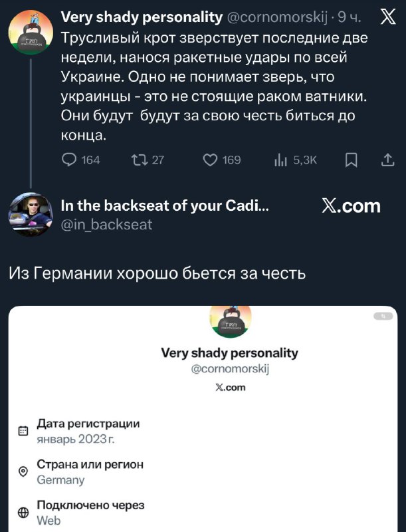406x532 pixels.
Task: Click the small pill button on profile card
Action: tap(383, 317)
